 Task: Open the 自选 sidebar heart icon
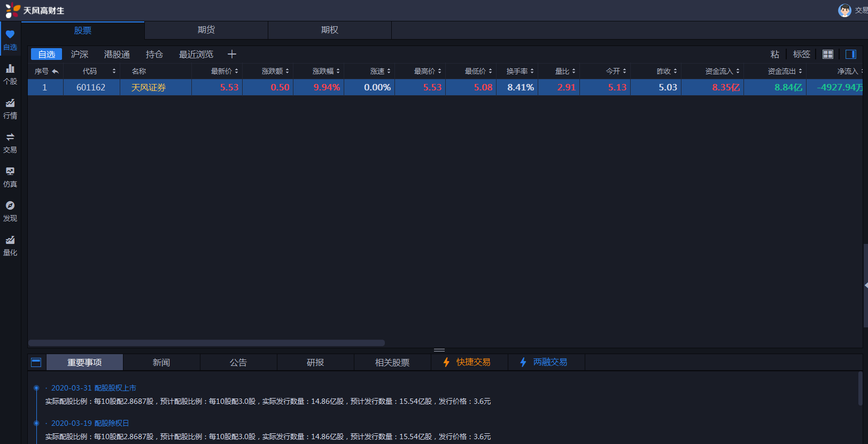pos(10,34)
